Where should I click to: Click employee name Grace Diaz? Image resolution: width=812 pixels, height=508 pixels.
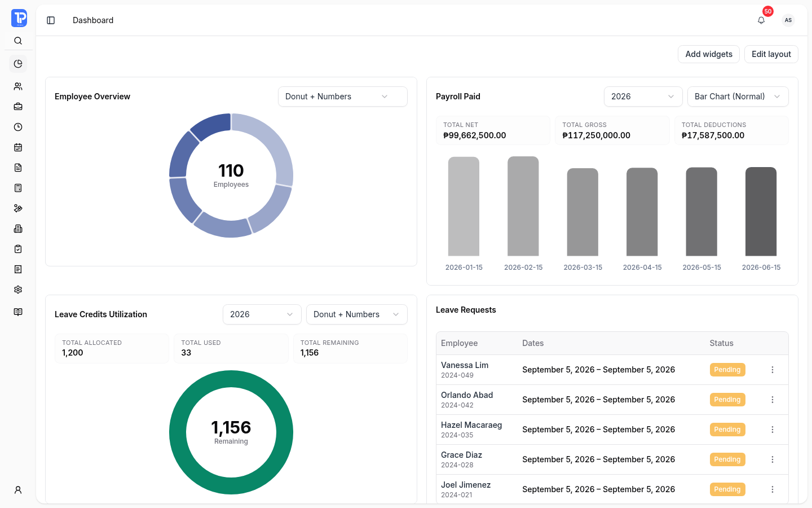[461, 455]
